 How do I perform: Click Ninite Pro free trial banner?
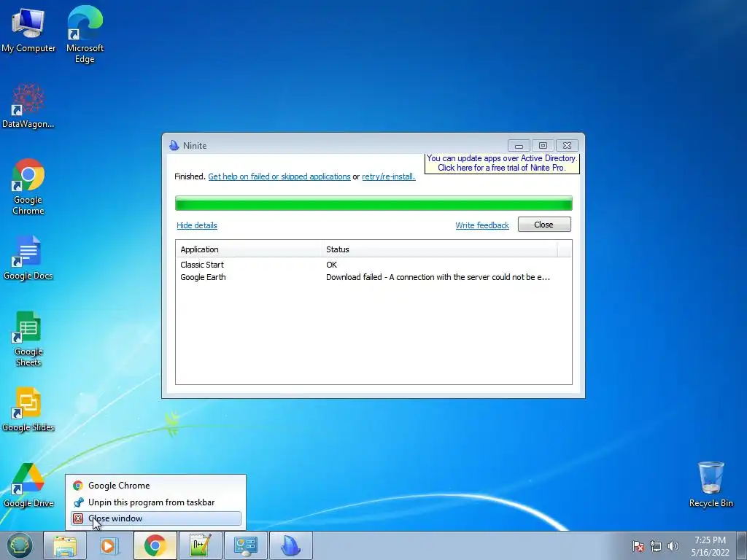click(502, 163)
